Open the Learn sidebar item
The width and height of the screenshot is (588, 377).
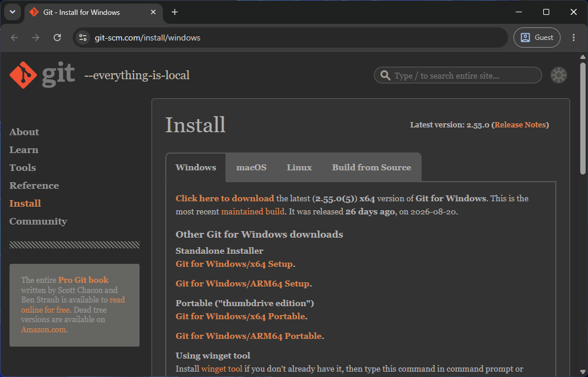24,149
